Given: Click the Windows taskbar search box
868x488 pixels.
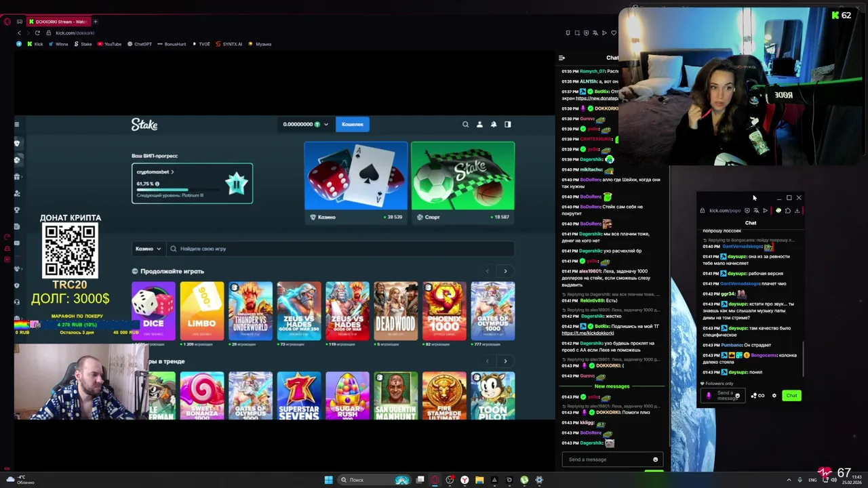Looking at the screenshot, I should [373, 480].
